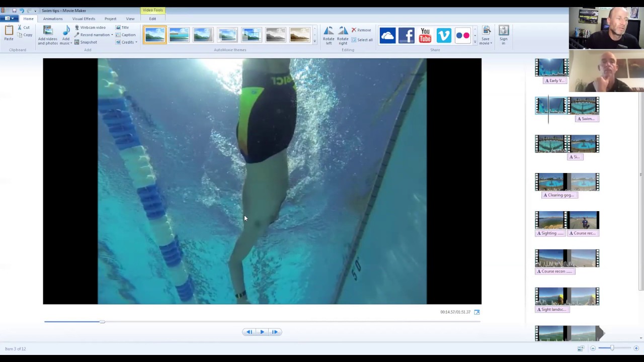
Task: Expand the AutoMovie themes gallery
Action: (315, 42)
